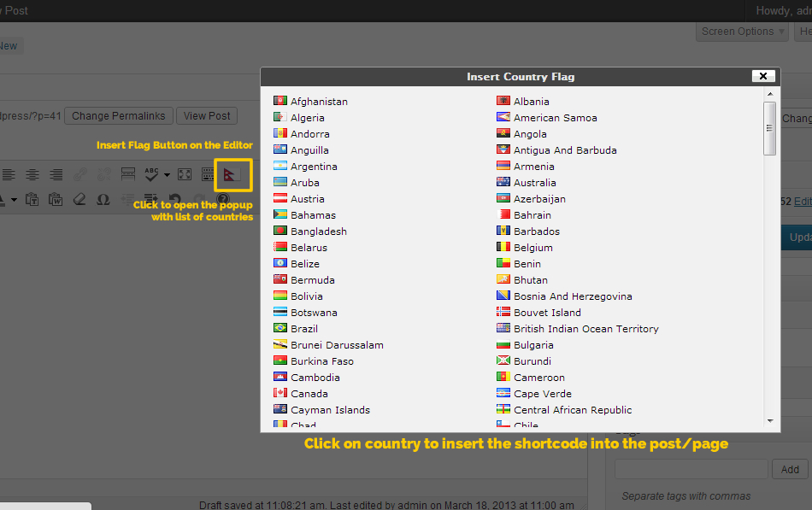Select American Samoa from the country list
This screenshot has width=812, height=510.
click(x=555, y=118)
